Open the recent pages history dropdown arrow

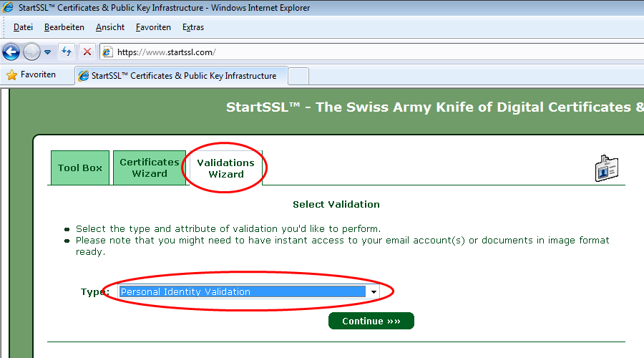(48, 52)
